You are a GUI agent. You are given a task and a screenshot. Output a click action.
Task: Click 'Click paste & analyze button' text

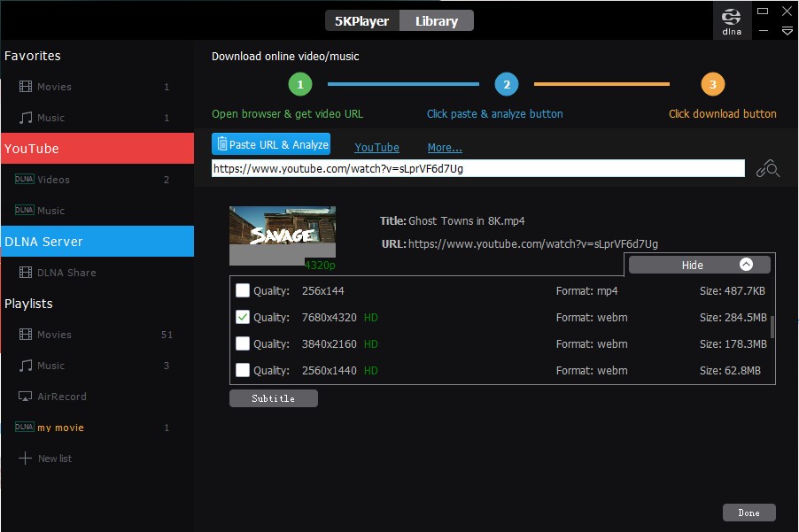[x=495, y=113]
